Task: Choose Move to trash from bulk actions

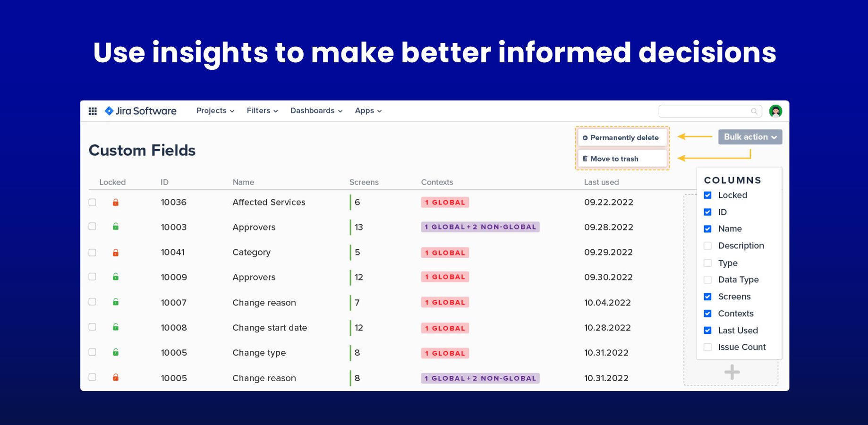Action: pos(622,159)
